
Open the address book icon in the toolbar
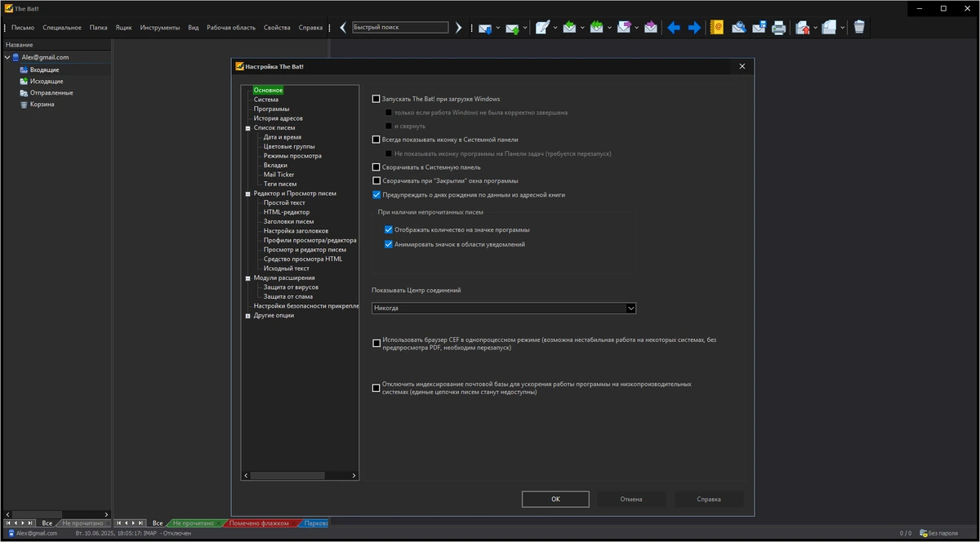pos(717,28)
